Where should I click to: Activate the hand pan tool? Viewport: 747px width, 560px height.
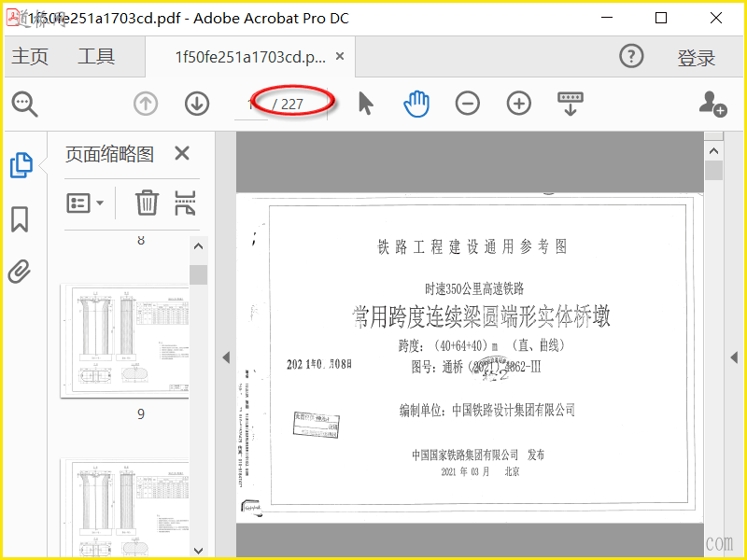(x=416, y=104)
